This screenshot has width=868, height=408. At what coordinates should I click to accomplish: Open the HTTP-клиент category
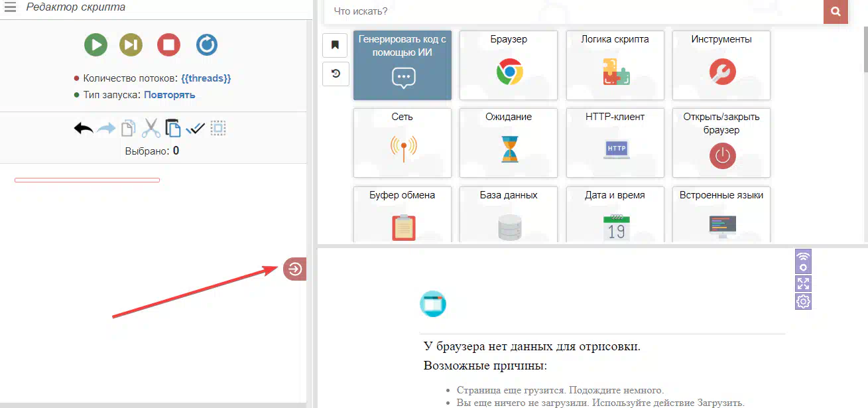615,143
